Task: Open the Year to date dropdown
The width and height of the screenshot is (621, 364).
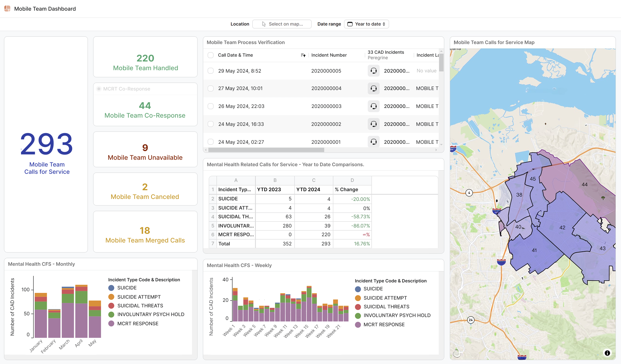Action: [366, 24]
